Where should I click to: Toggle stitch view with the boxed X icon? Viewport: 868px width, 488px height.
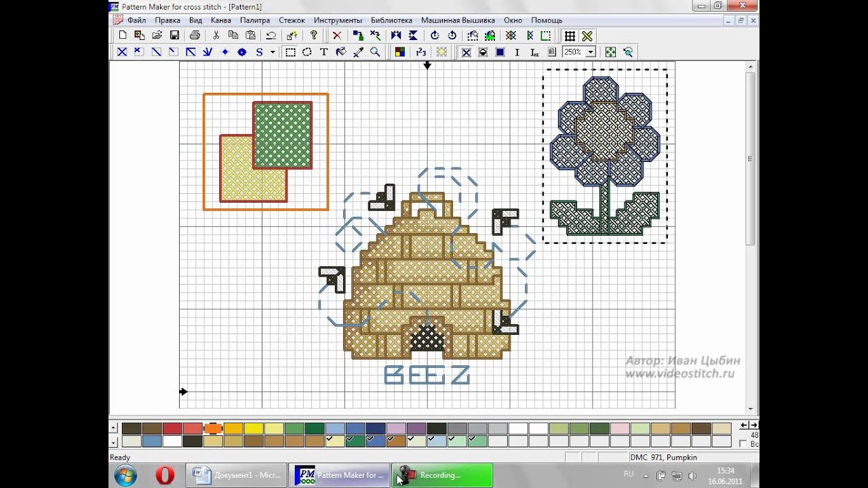point(467,52)
